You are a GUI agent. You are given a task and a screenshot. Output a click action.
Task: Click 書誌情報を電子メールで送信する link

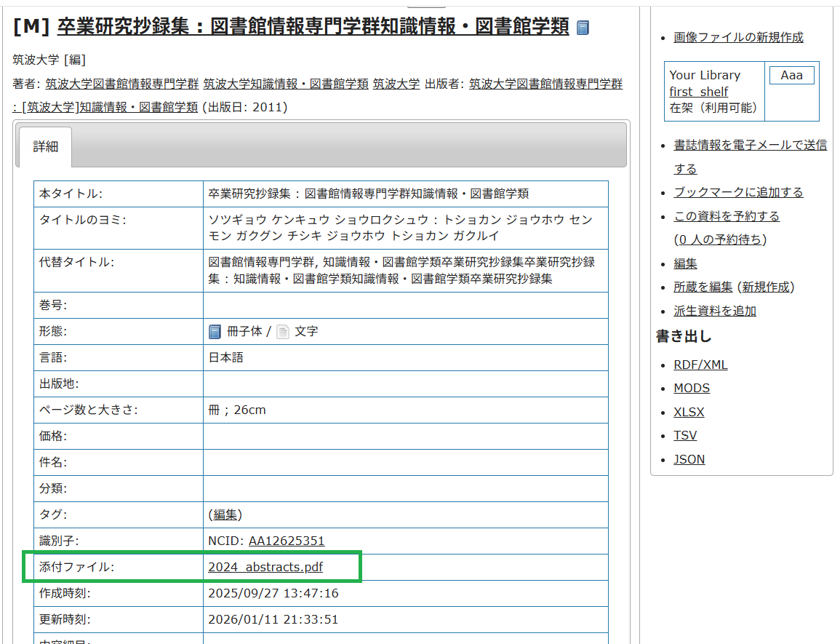750,146
